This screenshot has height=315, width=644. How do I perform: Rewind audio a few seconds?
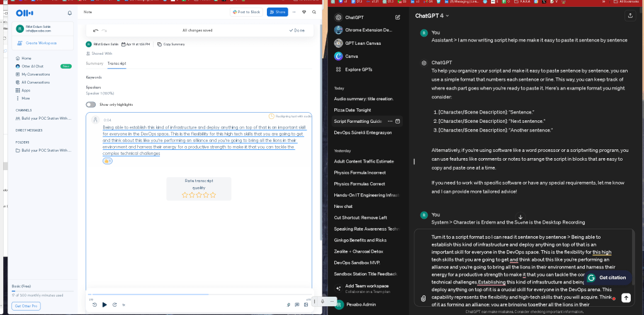coord(94,305)
